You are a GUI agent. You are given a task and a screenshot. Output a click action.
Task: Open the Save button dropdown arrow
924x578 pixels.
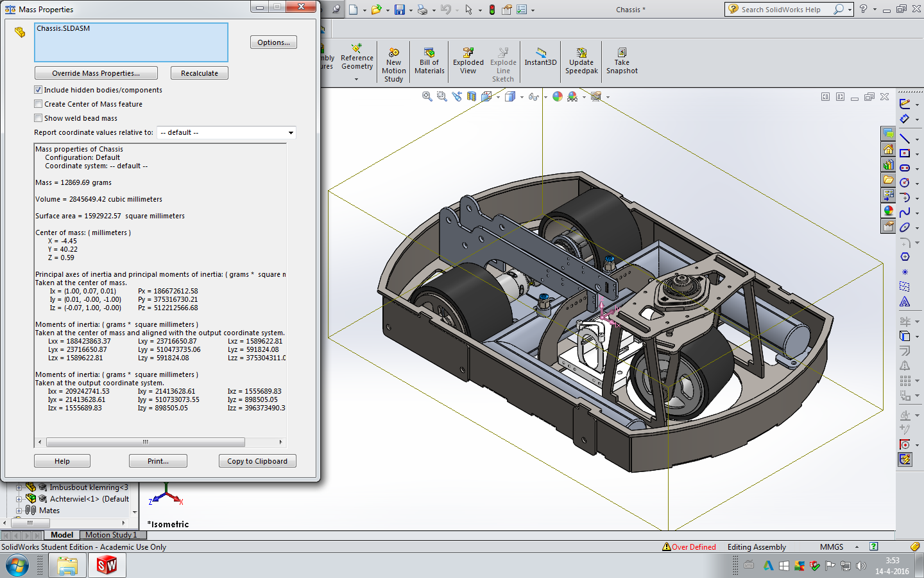411,10
